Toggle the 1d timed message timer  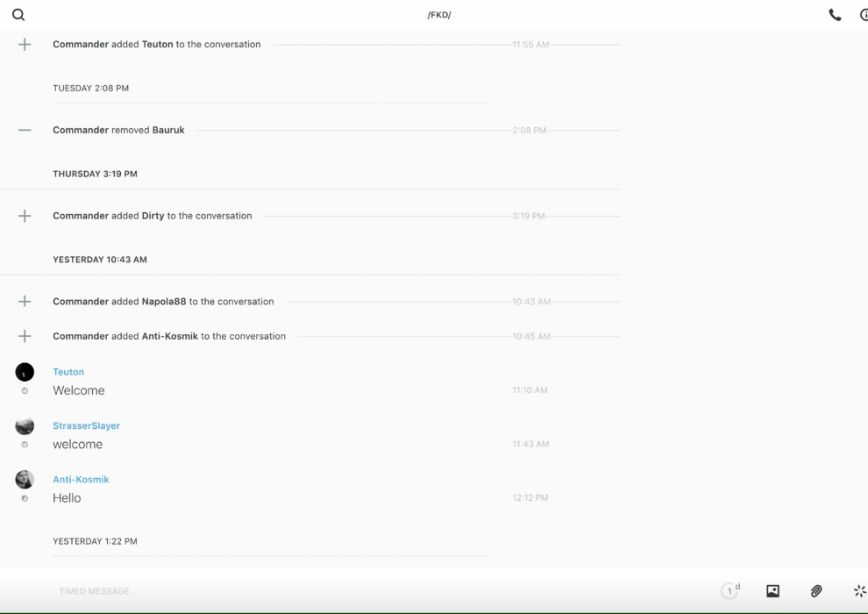click(x=730, y=590)
